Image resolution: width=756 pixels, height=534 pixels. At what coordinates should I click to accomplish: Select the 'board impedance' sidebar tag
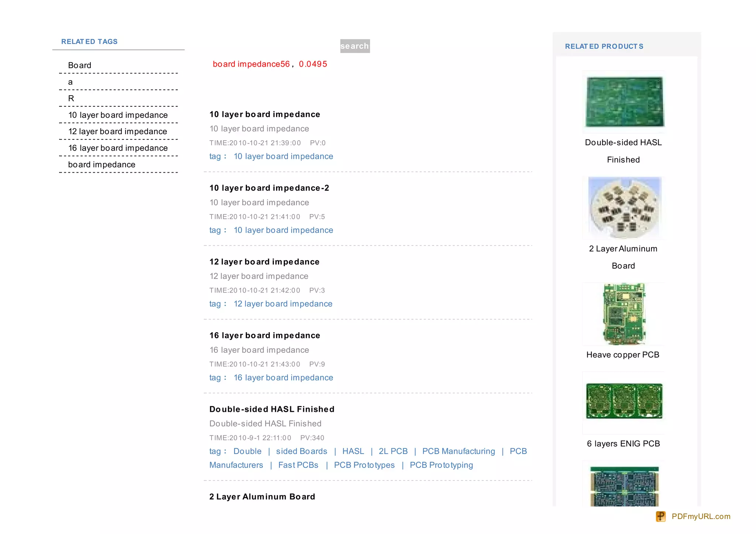point(102,165)
